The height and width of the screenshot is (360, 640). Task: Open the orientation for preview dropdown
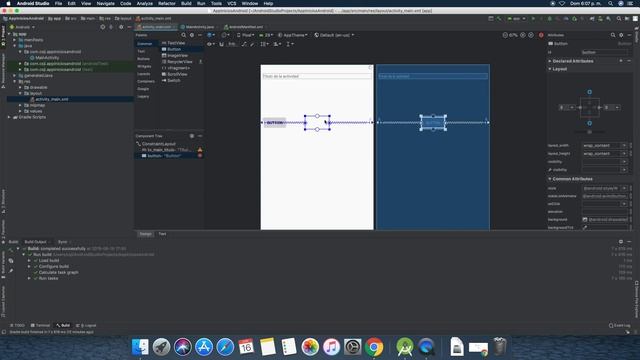click(x=225, y=35)
